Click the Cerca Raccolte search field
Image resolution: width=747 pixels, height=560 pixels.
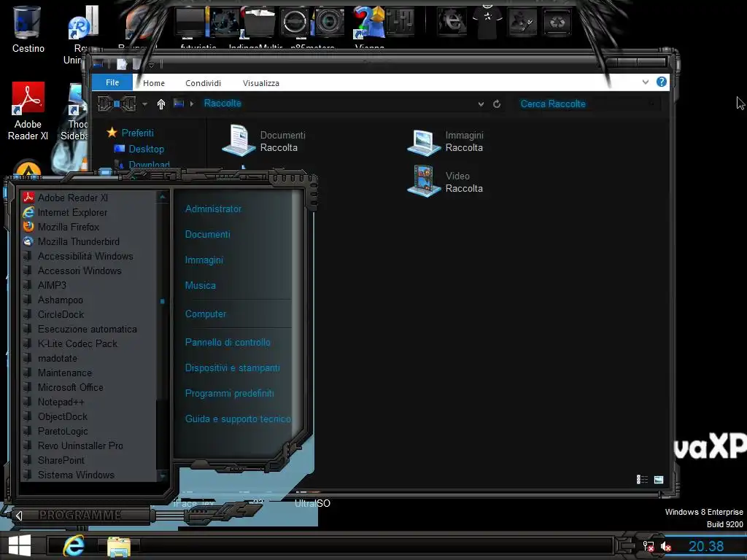coord(589,104)
